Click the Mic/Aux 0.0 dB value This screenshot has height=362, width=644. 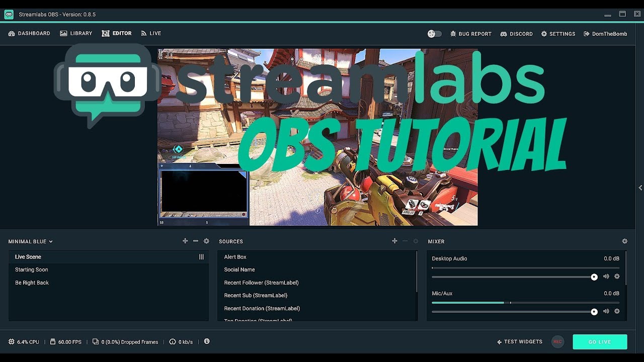[x=611, y=294]
